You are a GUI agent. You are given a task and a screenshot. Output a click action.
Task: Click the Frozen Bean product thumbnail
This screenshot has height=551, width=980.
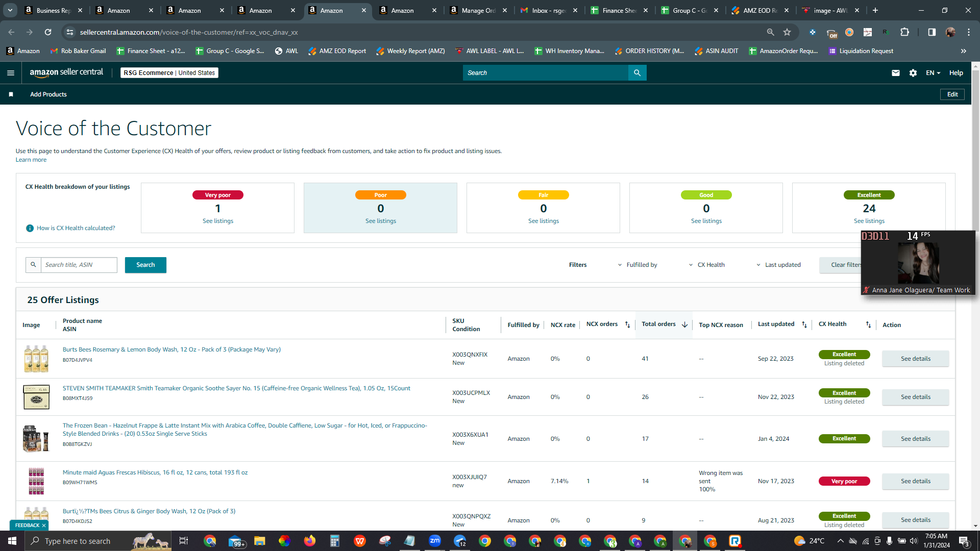(36, 439)
